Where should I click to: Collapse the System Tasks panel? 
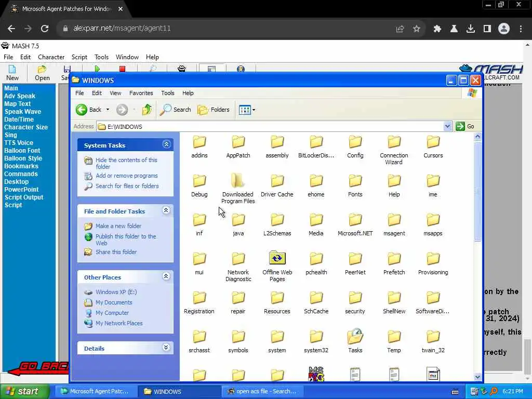coord(166,144)
